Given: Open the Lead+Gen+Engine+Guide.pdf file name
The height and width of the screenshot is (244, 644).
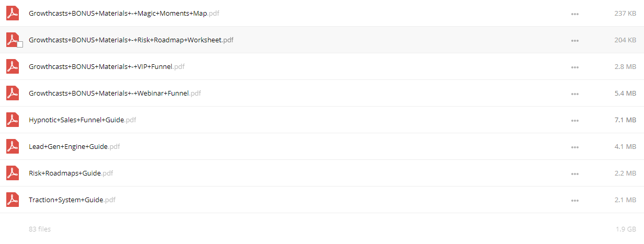Looking at the screenshot, I should pyautogui.click(x=74, y=146).
